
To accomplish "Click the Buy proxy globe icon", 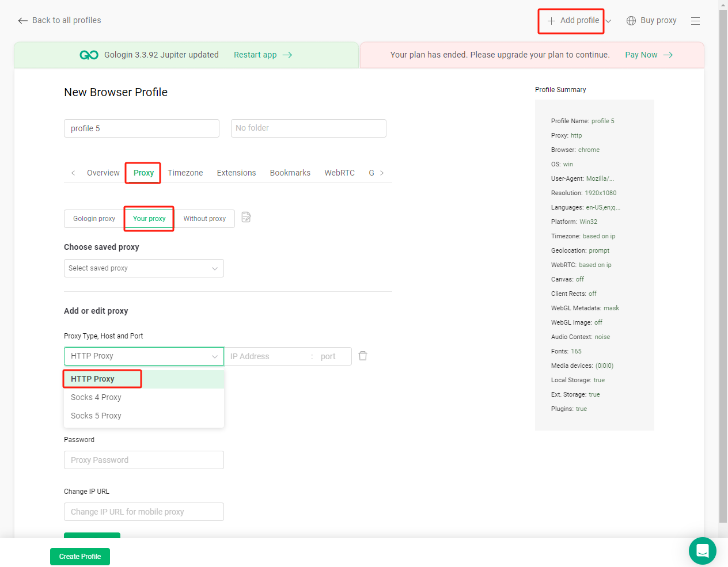I will (x=631, y=21).
